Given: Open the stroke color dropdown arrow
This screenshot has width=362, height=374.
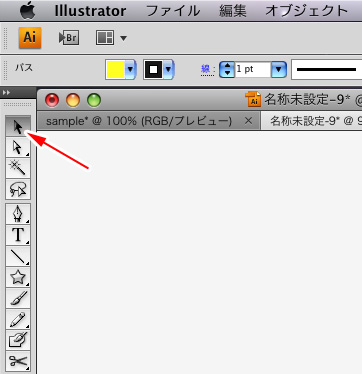Looking at the screenshot, I should point(169,70).
